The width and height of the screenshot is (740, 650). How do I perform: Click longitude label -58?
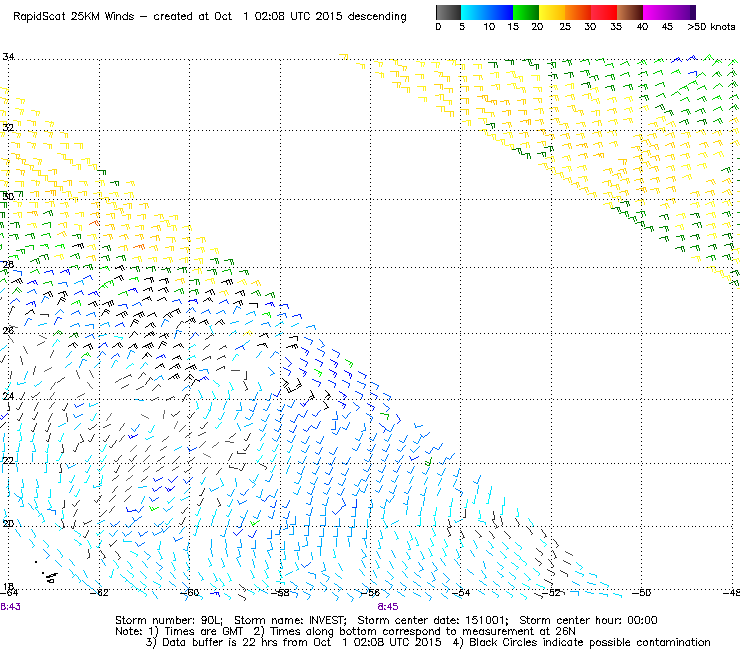[280, 593]
